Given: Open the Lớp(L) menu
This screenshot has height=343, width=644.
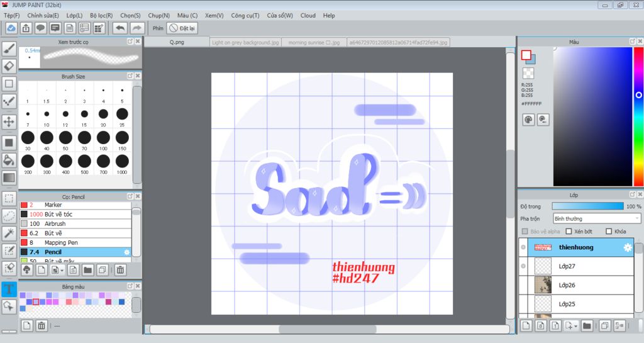Looking at the screenshot, I should tap(74, 15).
